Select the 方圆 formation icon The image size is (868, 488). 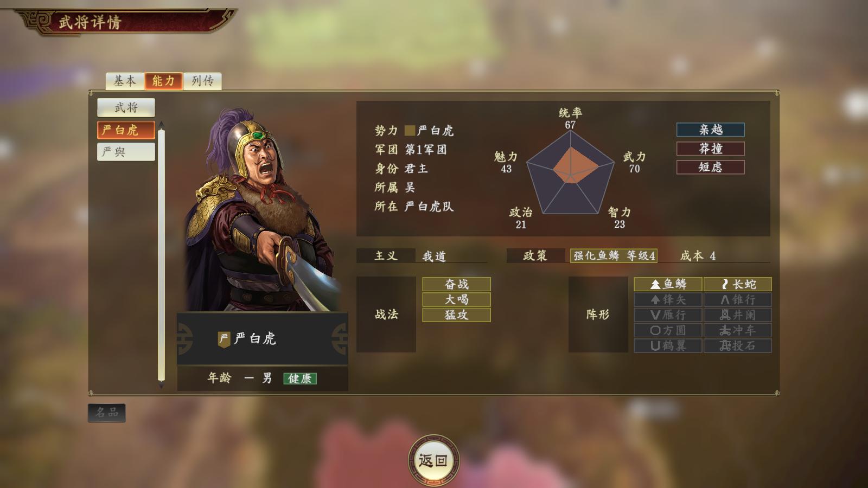click(668, 330)
